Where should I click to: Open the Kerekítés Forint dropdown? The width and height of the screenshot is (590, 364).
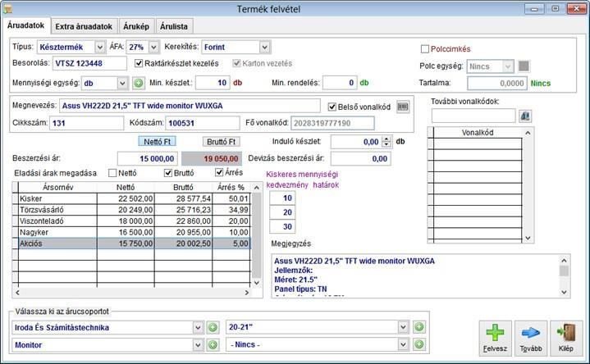pyautogui.click(x=264, y=48)
